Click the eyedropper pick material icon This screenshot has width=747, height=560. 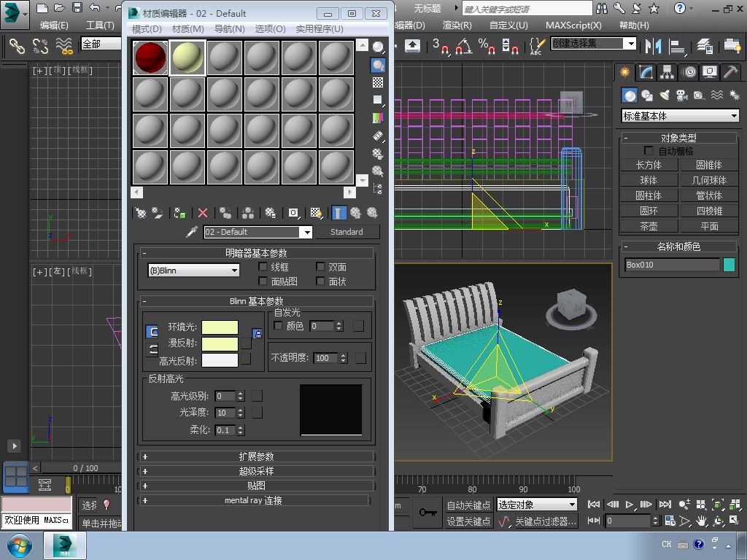point(192,232)
